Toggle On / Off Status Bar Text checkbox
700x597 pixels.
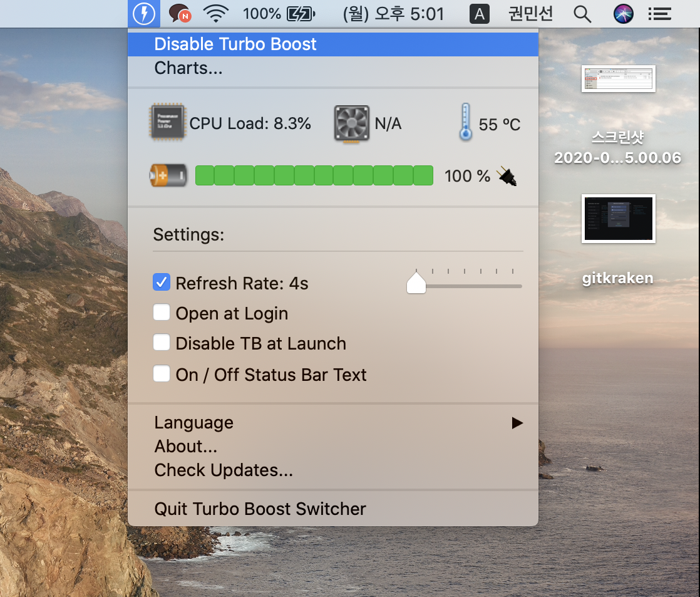162,374
